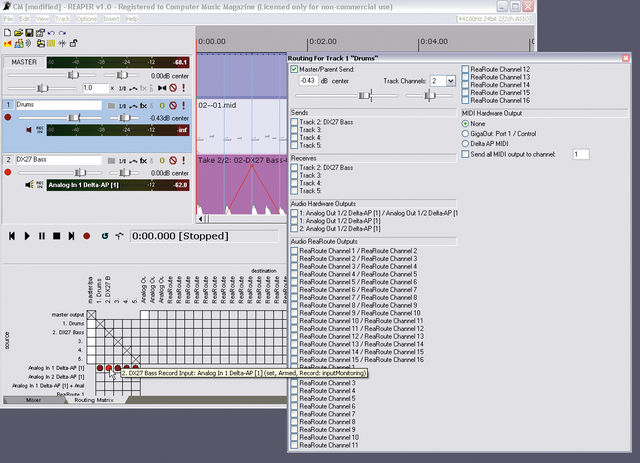
Task: Enable send to Track 2: DX27 Bass
Action: click(x=294, y=122)
